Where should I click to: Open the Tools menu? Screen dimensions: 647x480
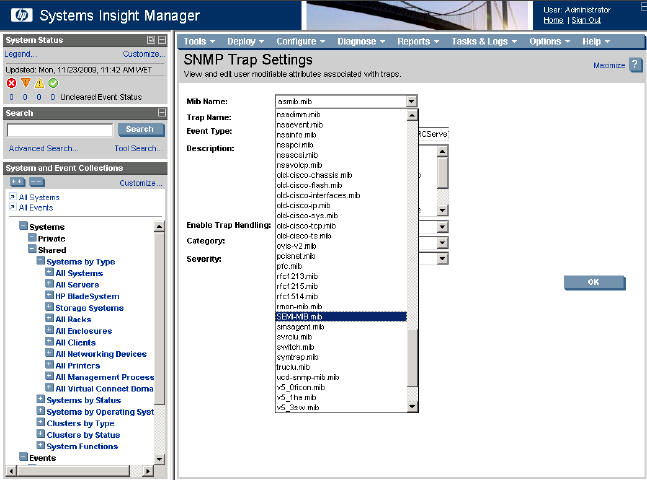pyautogui.click(x=199, y=41)
